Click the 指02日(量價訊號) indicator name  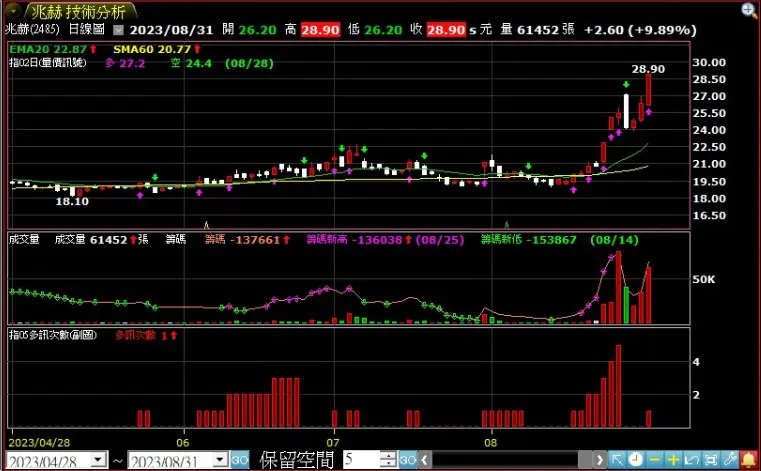coord(48,63)
